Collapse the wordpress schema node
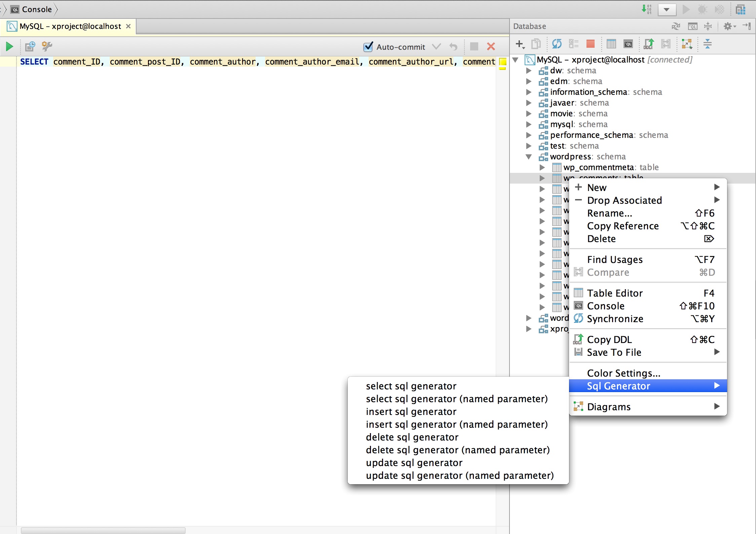This screenshot has width=756, height=534. tap(529, 157)
